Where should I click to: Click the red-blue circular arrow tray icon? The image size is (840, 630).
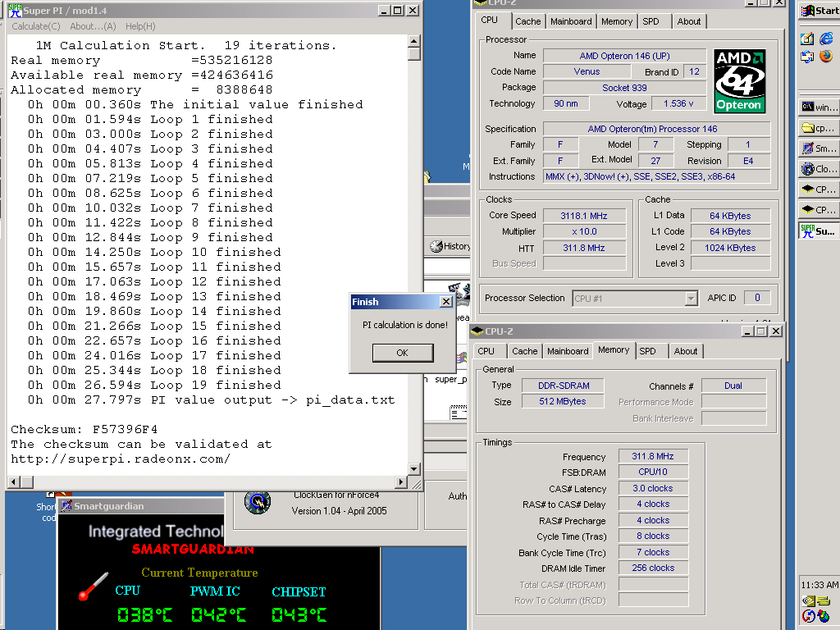(x=808, y=617)
